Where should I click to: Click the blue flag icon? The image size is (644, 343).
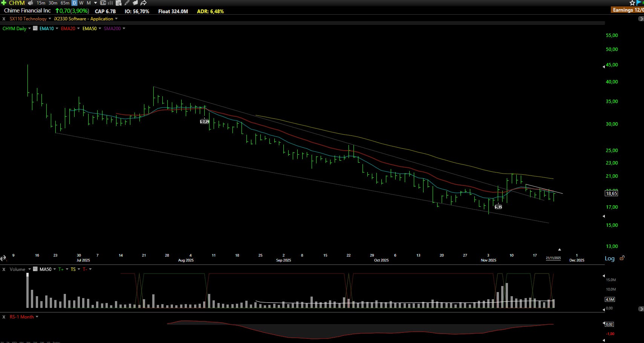point(639,3)
